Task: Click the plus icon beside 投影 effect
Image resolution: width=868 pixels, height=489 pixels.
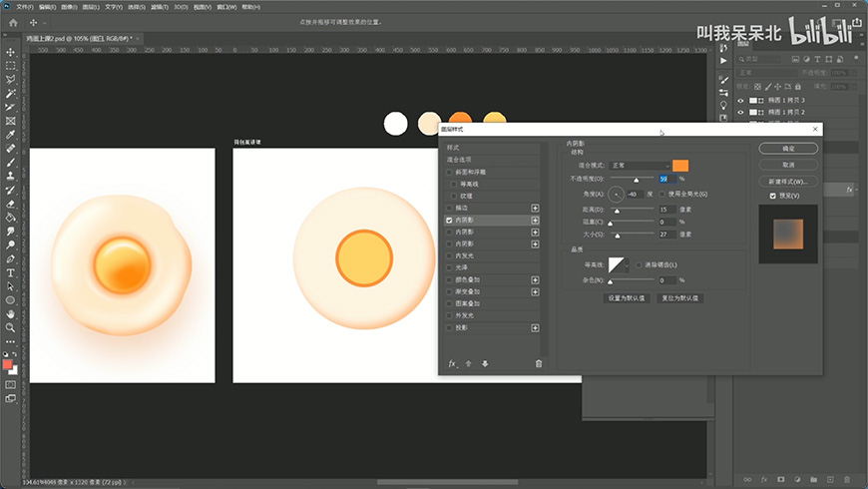Action: (x=535, y=327)
